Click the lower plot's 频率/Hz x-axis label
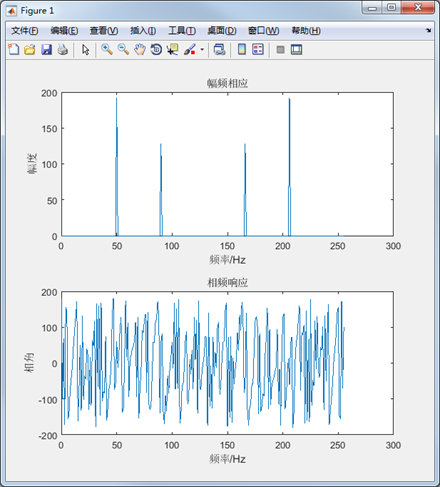This screenshot has height=487, width=440. pos(227,459)
